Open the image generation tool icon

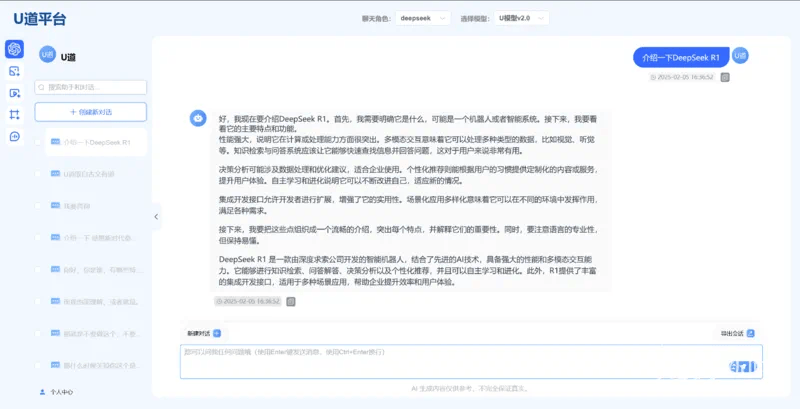coord(14,71)
